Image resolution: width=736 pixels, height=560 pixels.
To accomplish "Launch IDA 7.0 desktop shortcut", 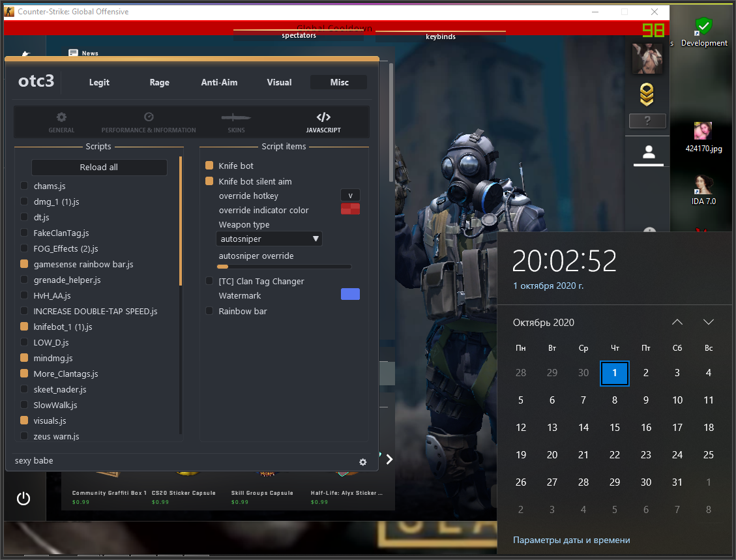I will 703,190.
